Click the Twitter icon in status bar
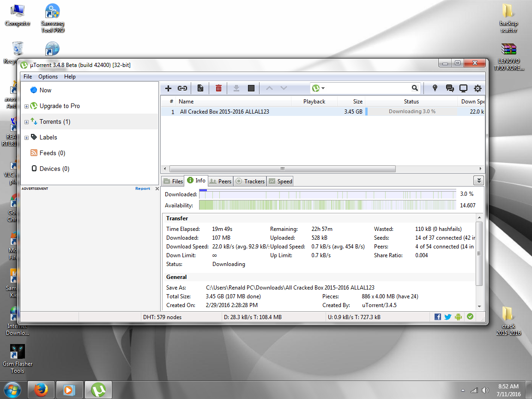 [x=447, y=317]
